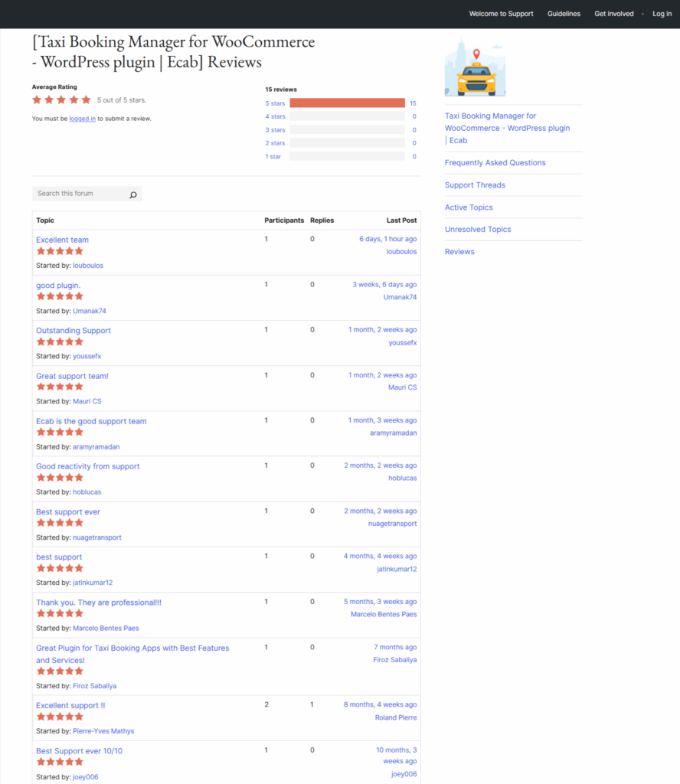Open the 4 months, 4 weeks ago post
Viewport: 680px width, 784px height.
(380, 557)
